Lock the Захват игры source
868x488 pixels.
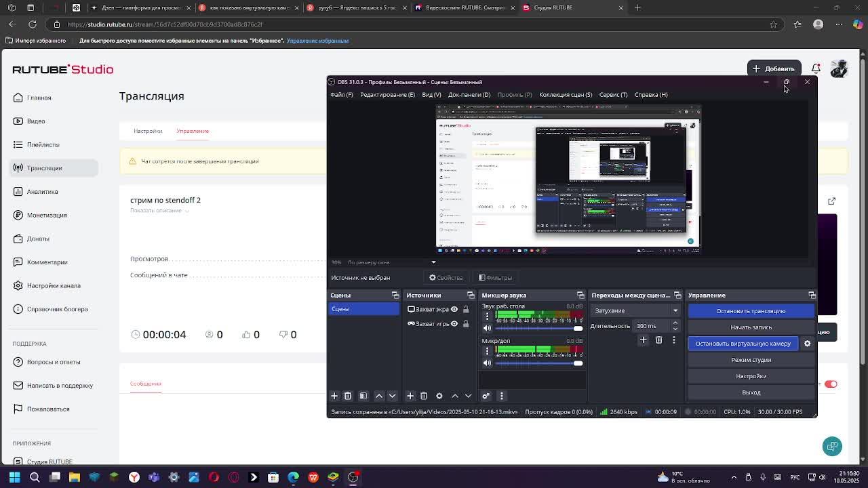466,324
